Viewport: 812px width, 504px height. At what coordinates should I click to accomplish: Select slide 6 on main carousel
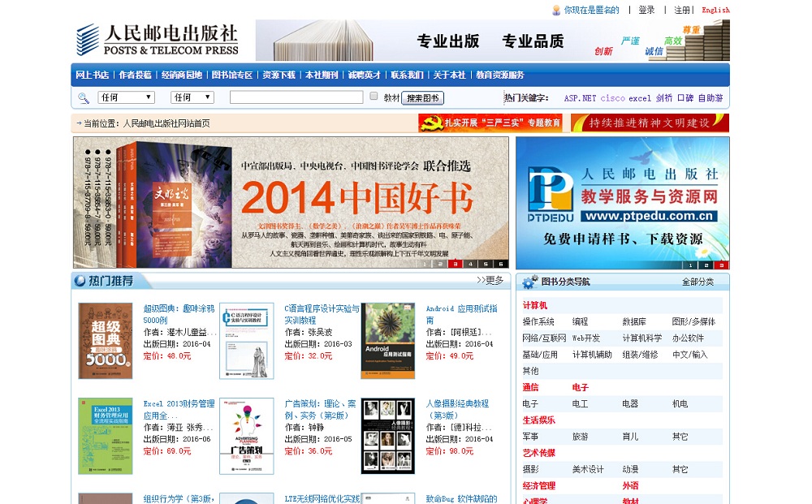point(501,264)
